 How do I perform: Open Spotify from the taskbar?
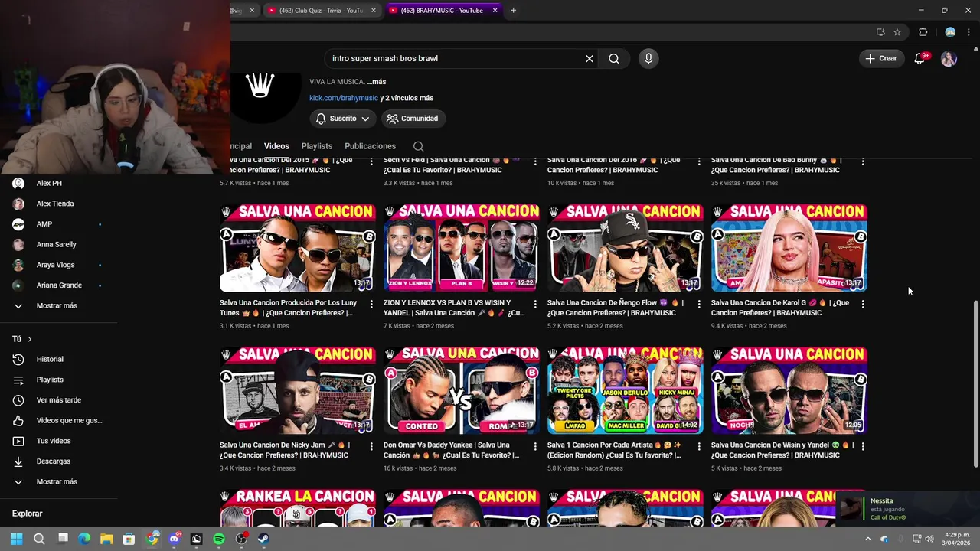coord(219,539)
